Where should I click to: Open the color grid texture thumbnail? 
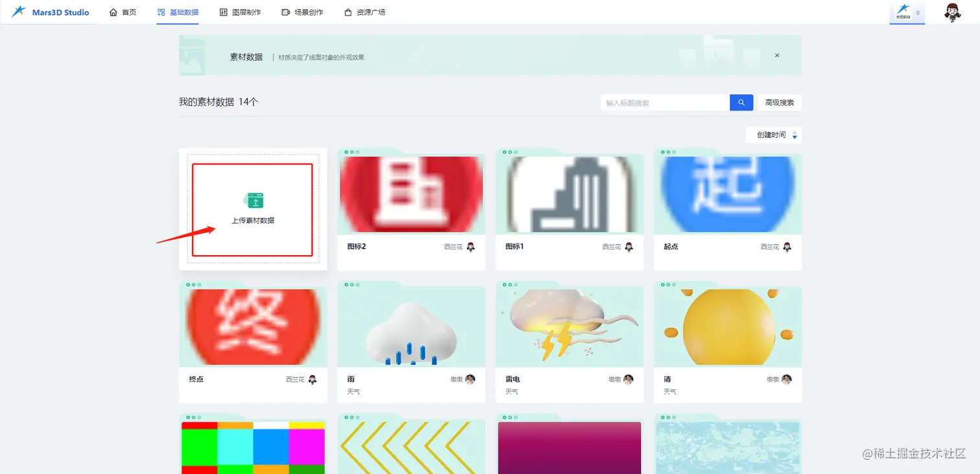pos(253,447)
